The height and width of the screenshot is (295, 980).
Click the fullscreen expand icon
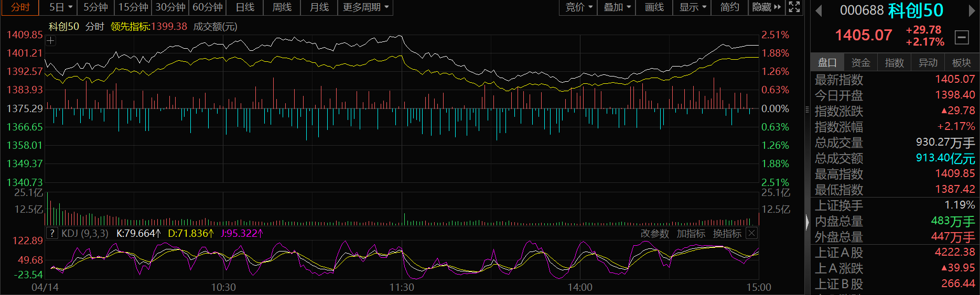tap(794, 7)
